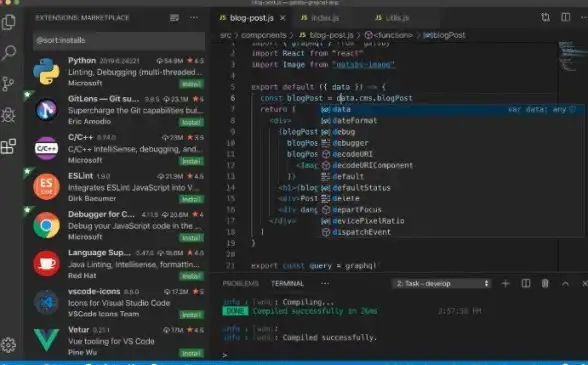Click the Debugger for Chrome icon

(x=46, y=225)
